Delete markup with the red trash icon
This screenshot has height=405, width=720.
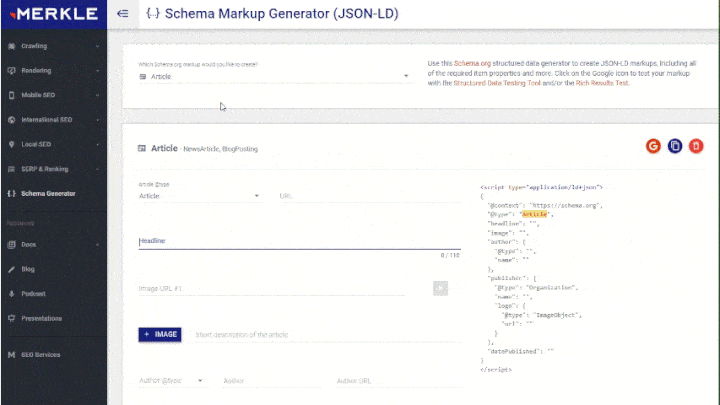(696, 146)
